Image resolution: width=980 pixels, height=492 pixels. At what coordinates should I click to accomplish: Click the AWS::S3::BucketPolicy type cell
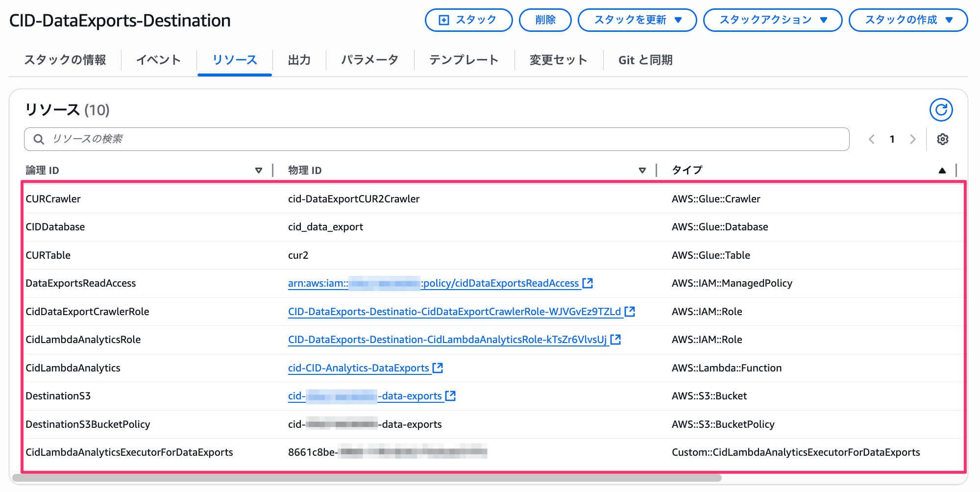[x=723, y=424]
